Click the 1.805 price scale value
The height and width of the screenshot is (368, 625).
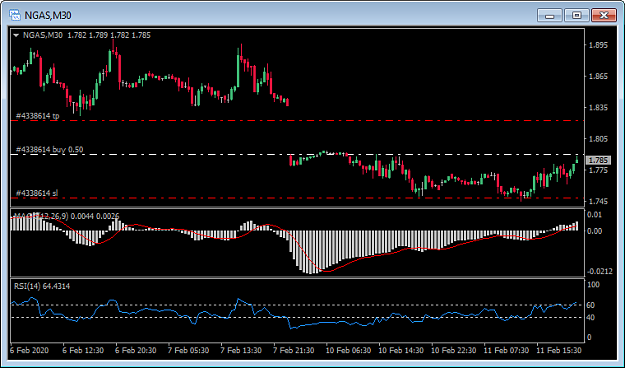[599, 139]
